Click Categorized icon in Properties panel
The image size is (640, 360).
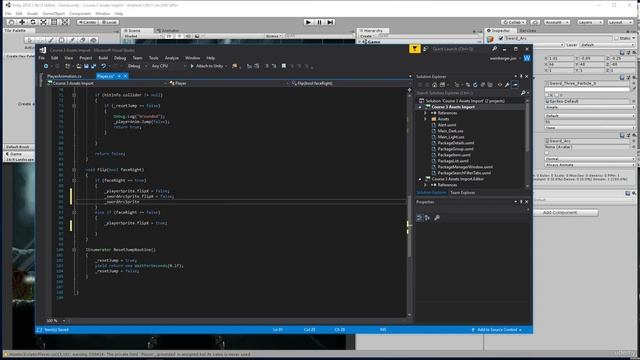coord(419,218)
